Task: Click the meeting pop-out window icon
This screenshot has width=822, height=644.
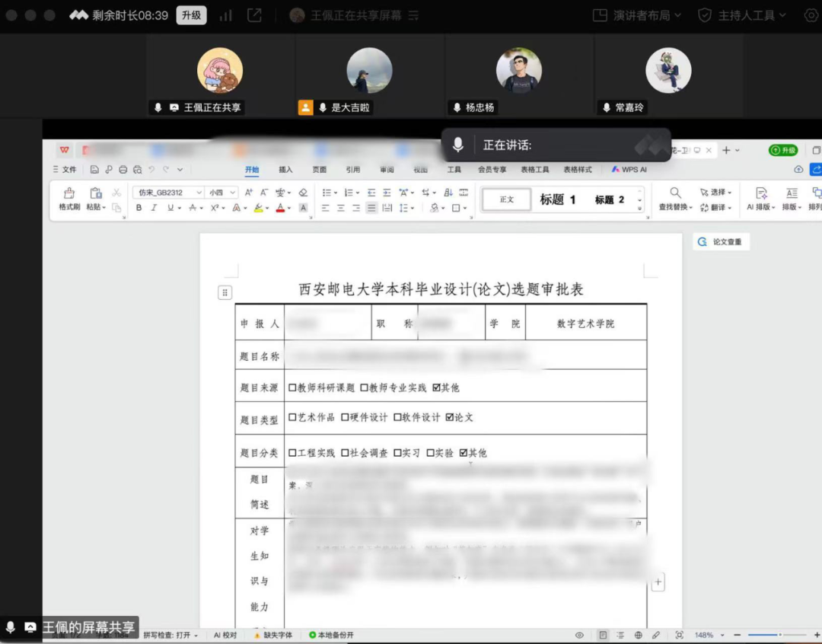Action: pyautogui.click(x=254, y=15)
